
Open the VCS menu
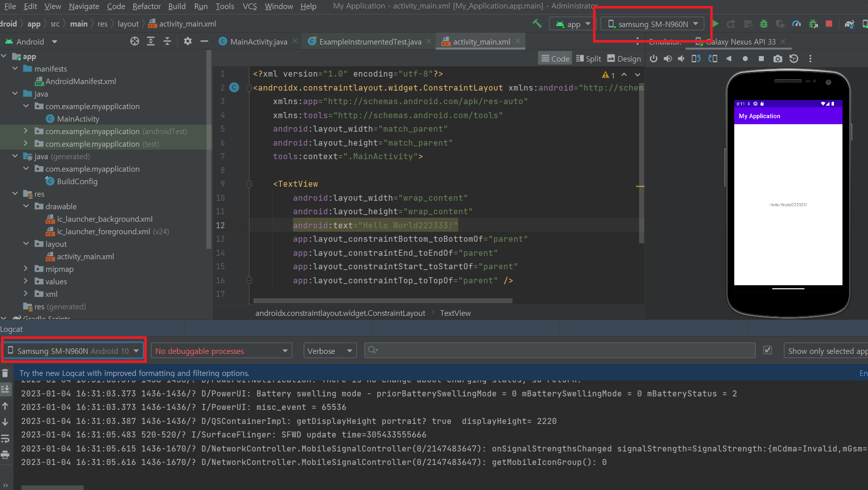tap(249, 6)
